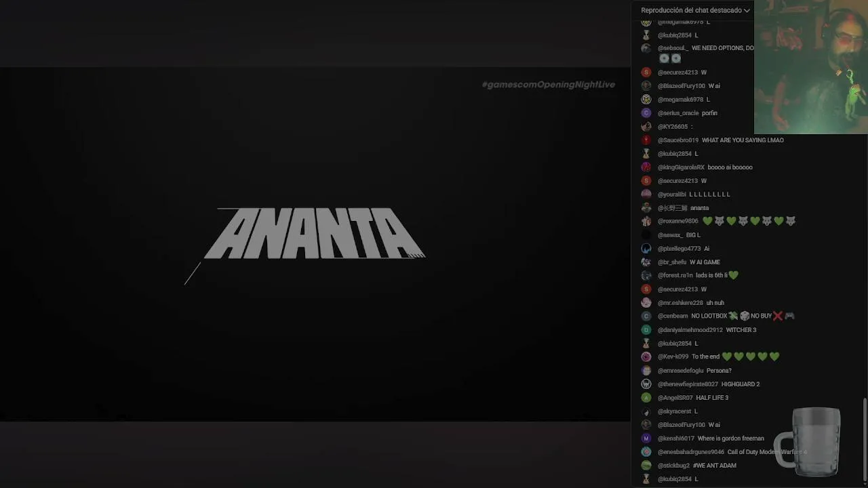This screenshot has width=868, height=488.
Task: Click the br_shefu avatar icon
Action: tap(646, 262)
